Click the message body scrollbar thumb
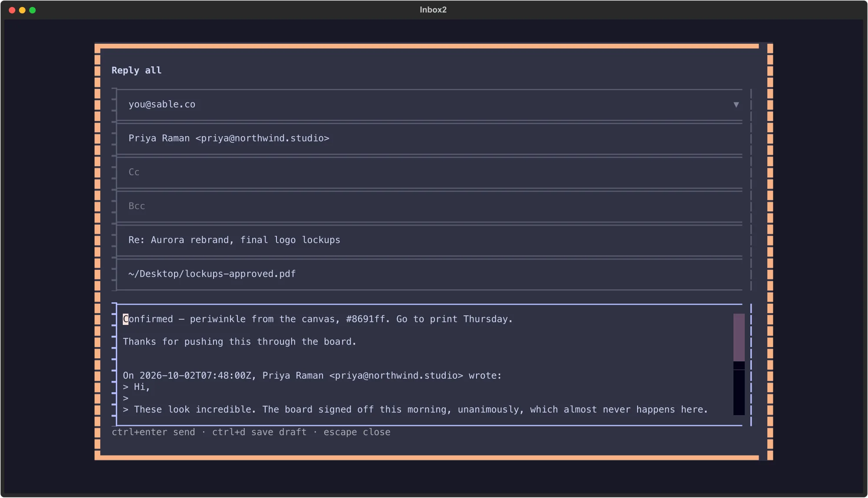 click(x=739, y=337)
